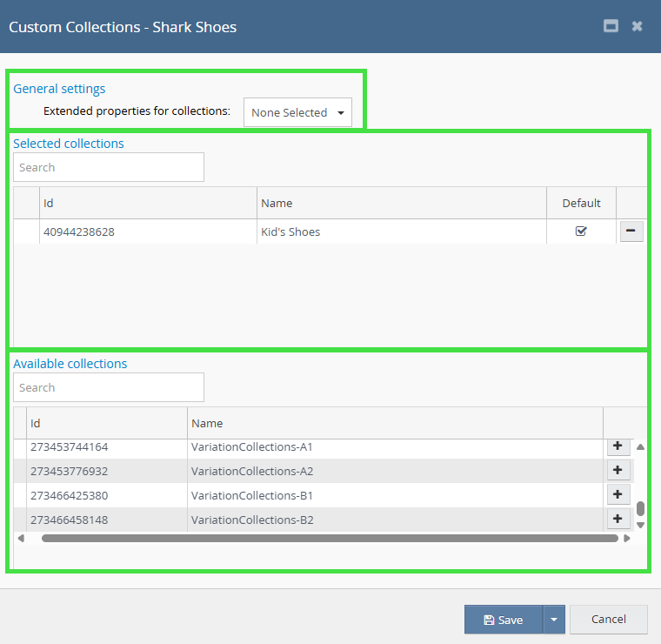Select the Id cell 273453744164

pos(107,447)
